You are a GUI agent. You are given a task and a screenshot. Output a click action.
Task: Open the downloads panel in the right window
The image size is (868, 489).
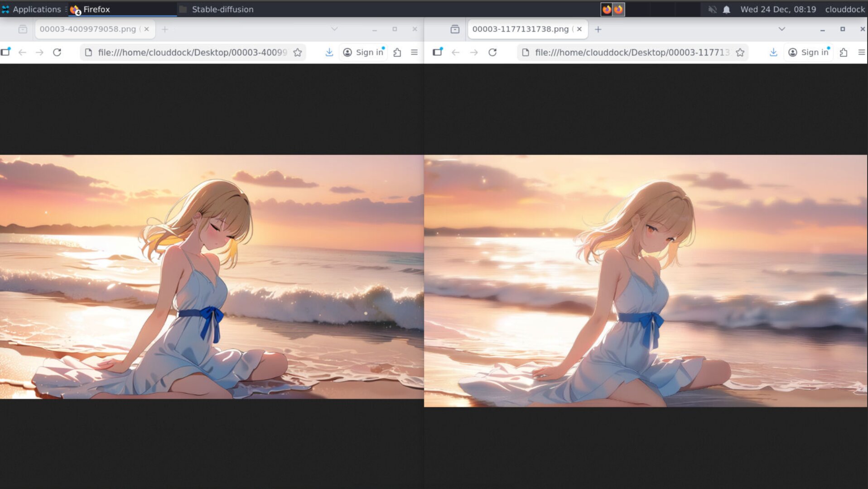click(773, 53)
